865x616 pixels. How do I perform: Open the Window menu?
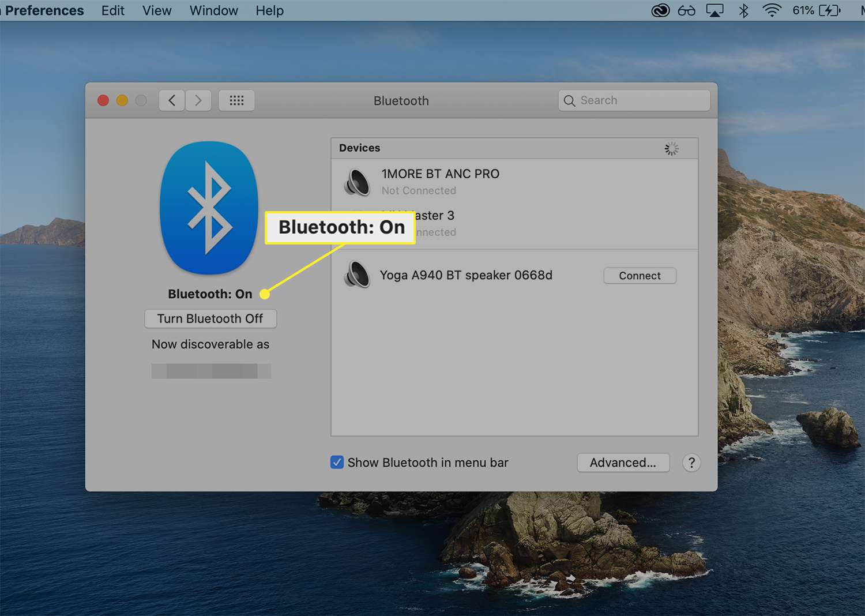[214, 10]
